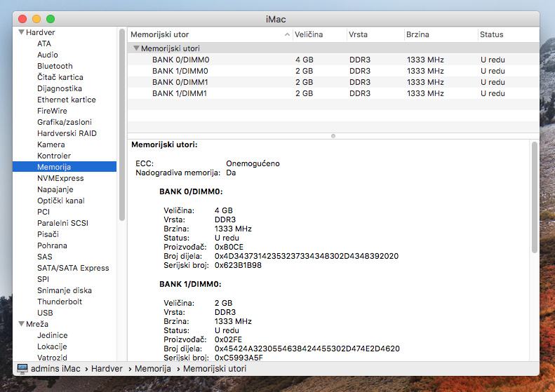Viewport: 555px width, 392px height.
Task: Minimize window with yellow button
Action: (36, 19)
